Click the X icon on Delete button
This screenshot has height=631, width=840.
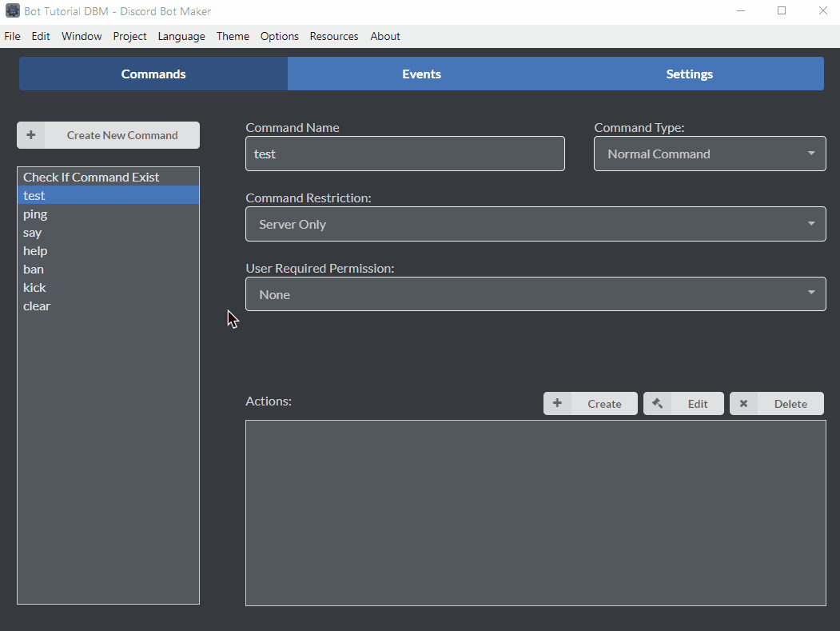[743, 403]
